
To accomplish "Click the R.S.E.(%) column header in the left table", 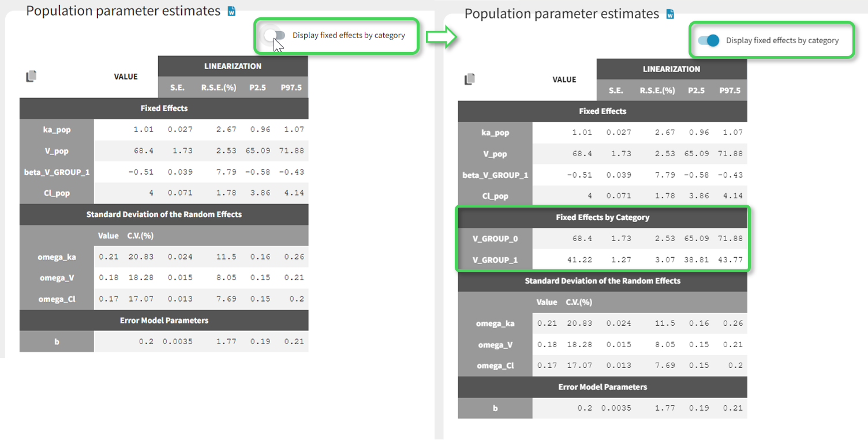I will point(218,88).
